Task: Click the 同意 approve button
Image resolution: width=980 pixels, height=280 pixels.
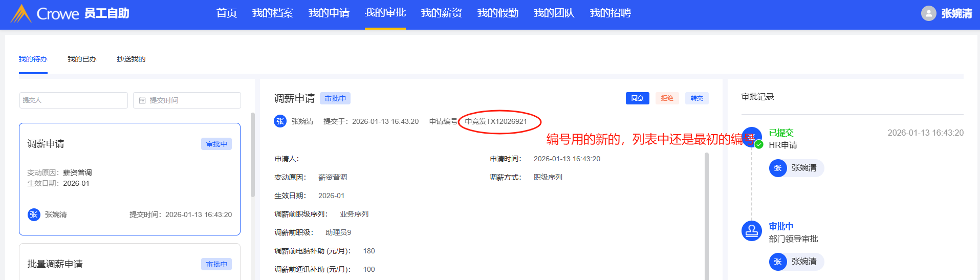Action: click(638, 98)
